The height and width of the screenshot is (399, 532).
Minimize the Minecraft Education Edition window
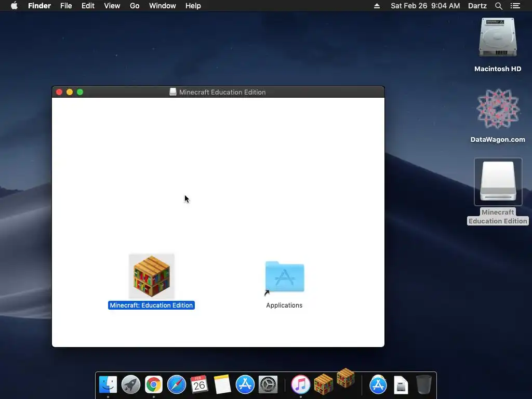[x=70, y=92]
